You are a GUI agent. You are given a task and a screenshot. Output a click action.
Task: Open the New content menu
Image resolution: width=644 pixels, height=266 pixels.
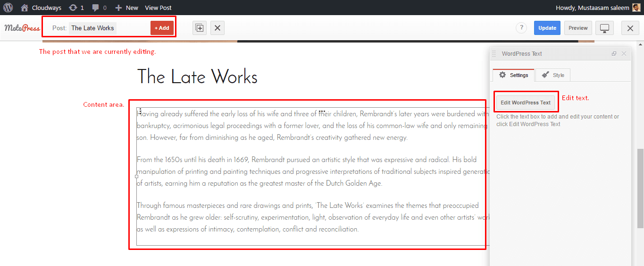point(127,8)
